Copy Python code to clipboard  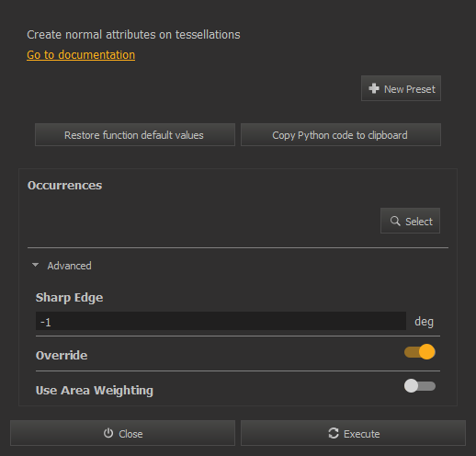(341, 135)
